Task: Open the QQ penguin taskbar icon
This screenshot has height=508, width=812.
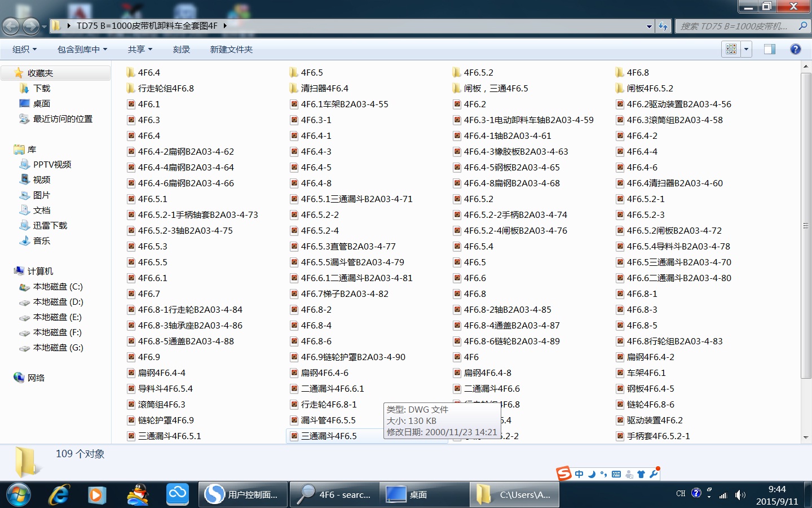Action: pos(138,494)
